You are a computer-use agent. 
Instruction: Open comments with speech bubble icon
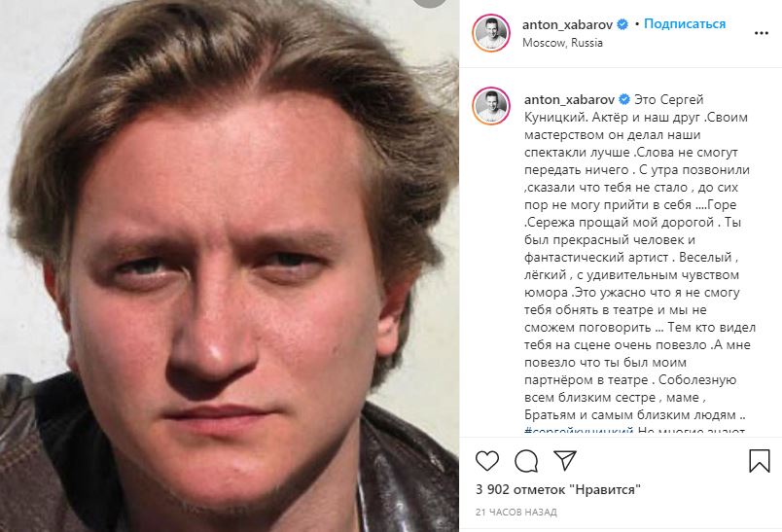coord(526,461)
